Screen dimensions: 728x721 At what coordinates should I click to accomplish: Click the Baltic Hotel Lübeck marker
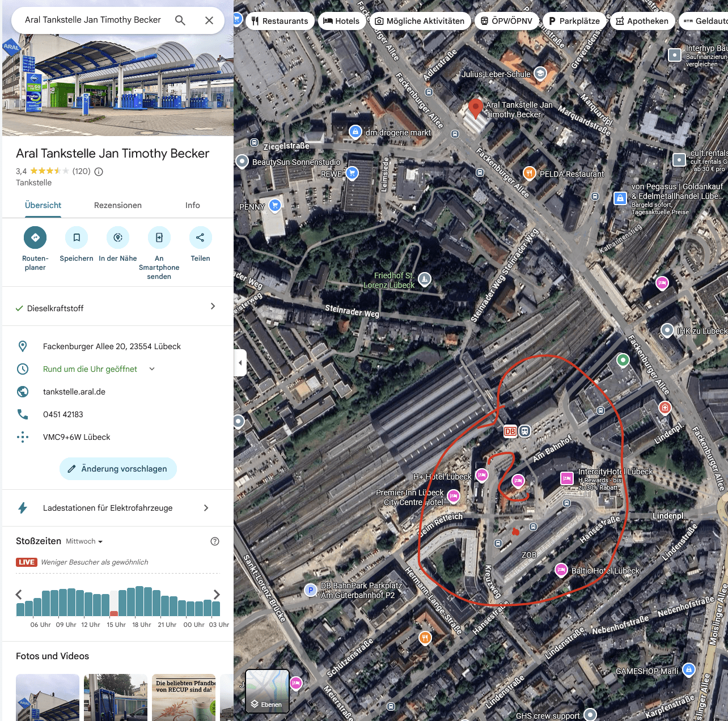[561, 570]
